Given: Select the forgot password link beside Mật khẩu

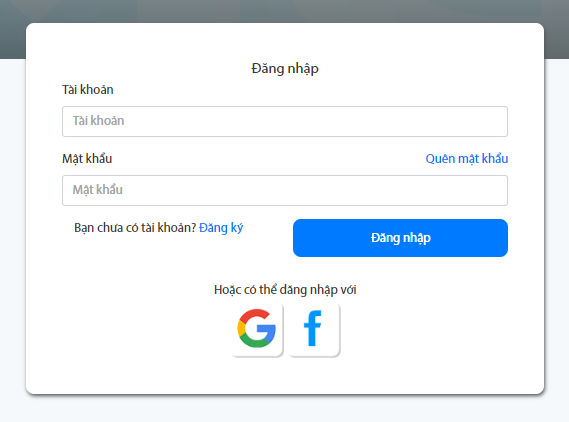Looking at the screenshot, I should pos(467,159).
